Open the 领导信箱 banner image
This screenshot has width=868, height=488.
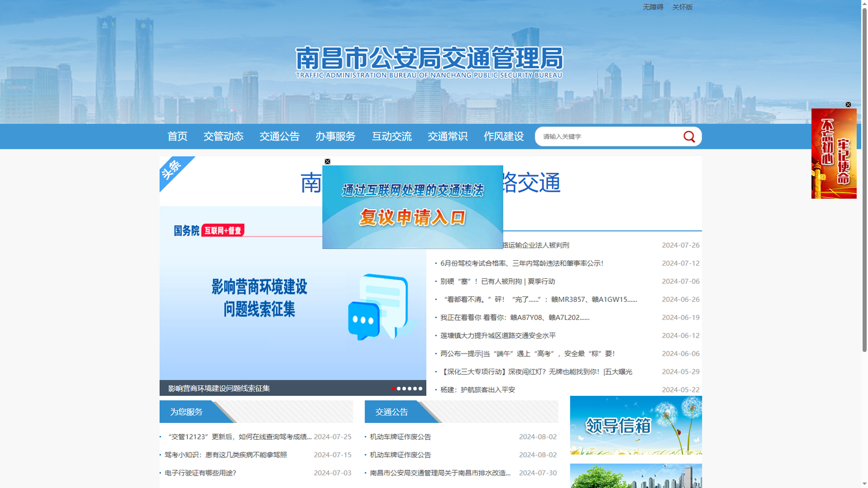[x=636, y=425]
